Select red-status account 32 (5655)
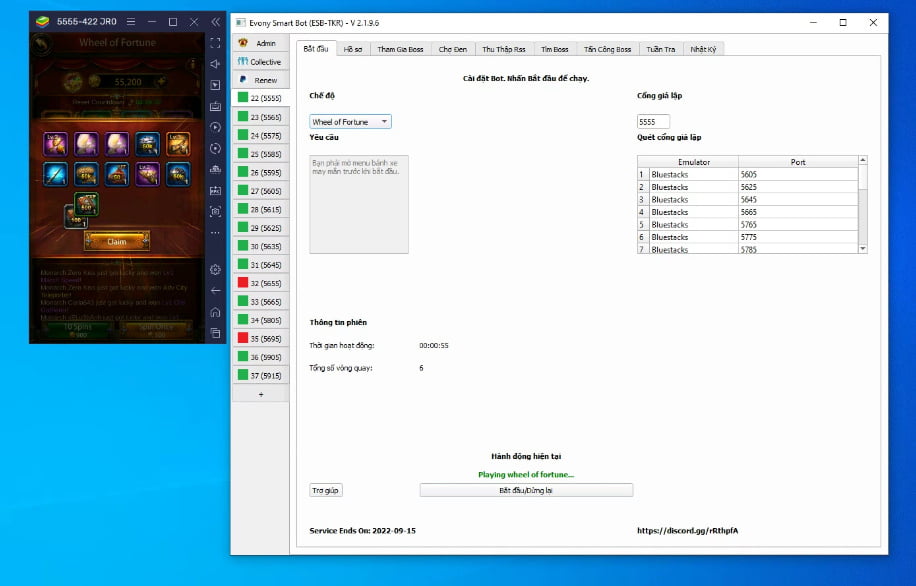The image size is (916, 586). [x=260, y=283]
